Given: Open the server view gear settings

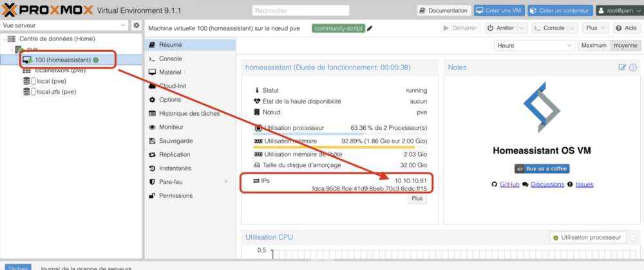Looking at the screenshot, I should click(137, 26).
